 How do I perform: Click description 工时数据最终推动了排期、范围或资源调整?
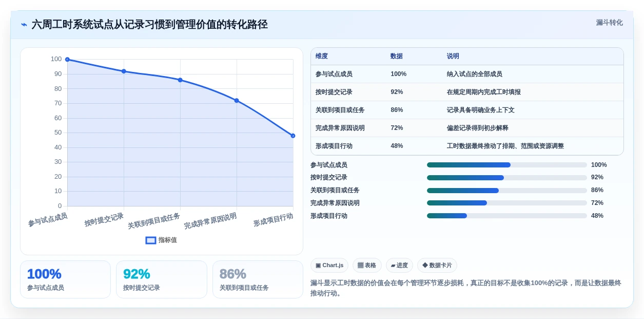pos(505,146)
